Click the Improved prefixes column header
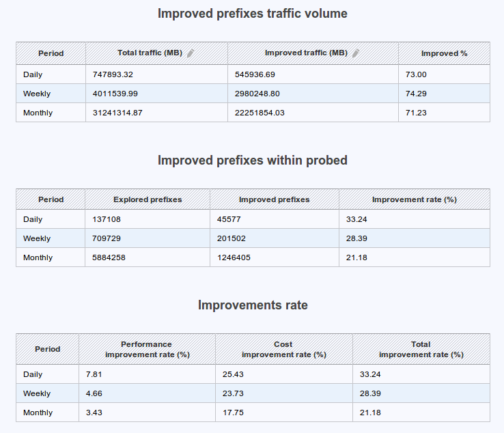Viewport: 504px width, 433px height. (x=274, y=199)
